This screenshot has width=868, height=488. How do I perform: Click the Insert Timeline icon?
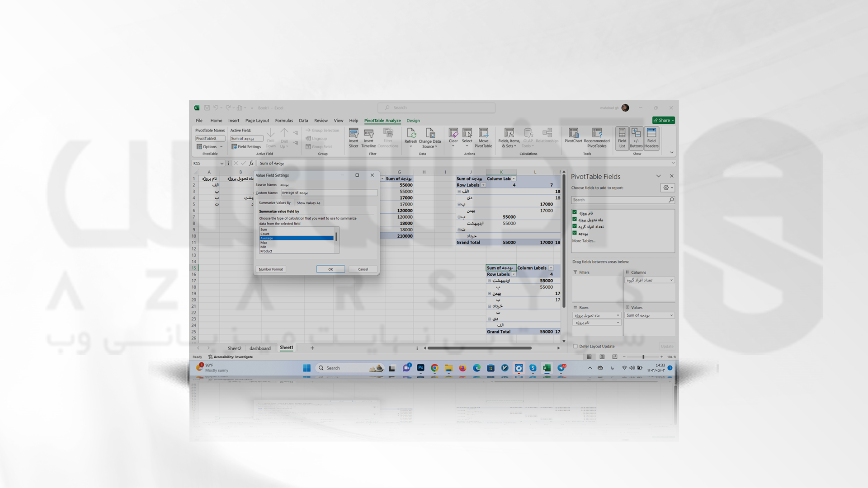pos(368,138)
